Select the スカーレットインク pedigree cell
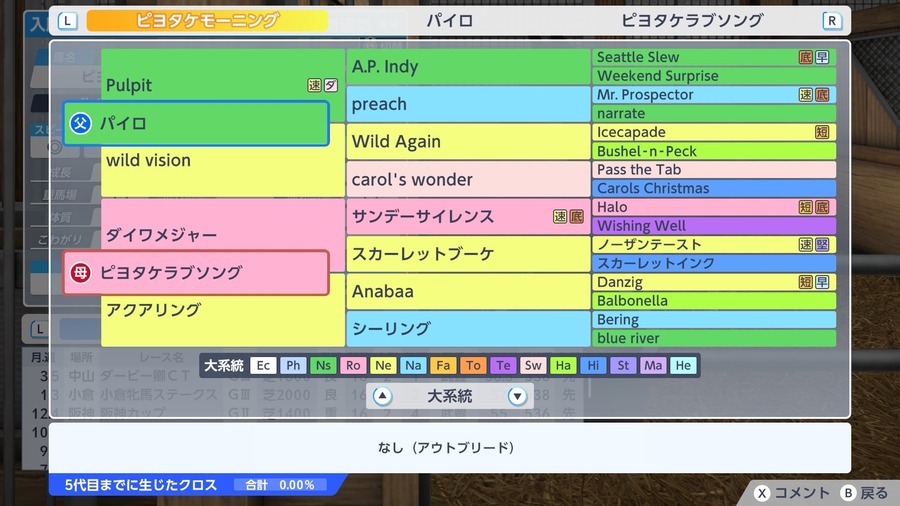 tap(714, 263)
